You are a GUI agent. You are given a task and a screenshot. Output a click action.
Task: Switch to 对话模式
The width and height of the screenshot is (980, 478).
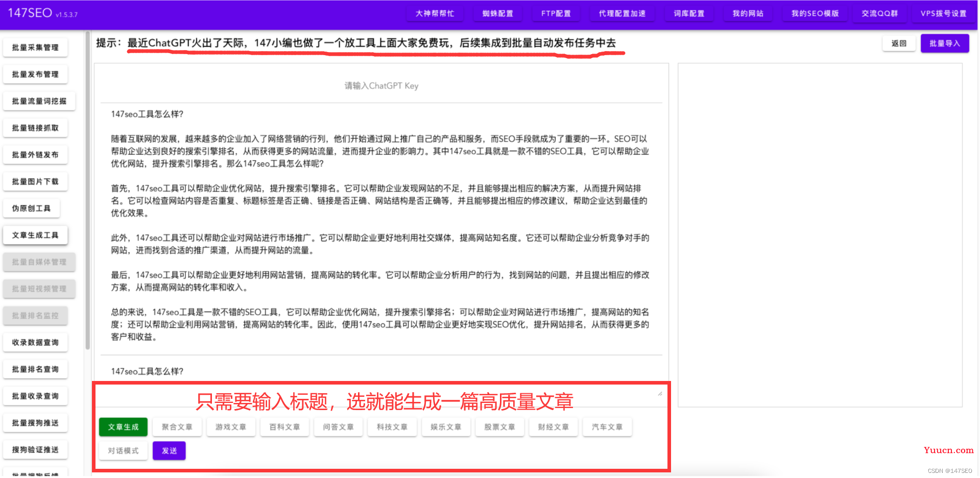coord(123,451)
